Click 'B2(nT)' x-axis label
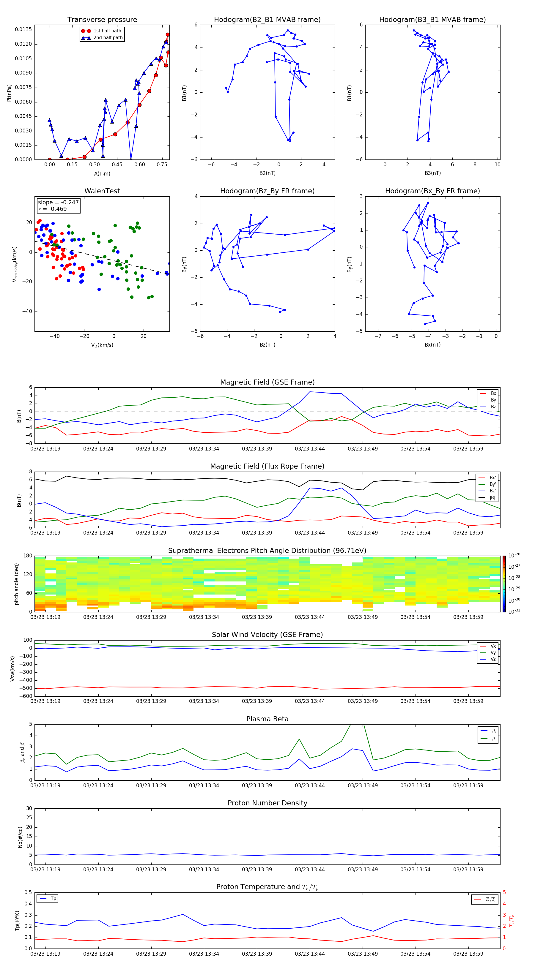The image size is (535, 980). coord(267,173)
